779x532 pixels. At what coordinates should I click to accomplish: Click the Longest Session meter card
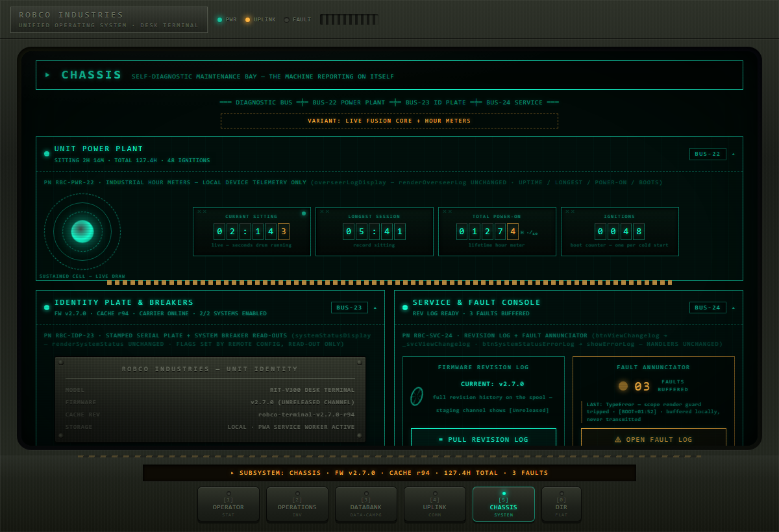coord(375,232)
